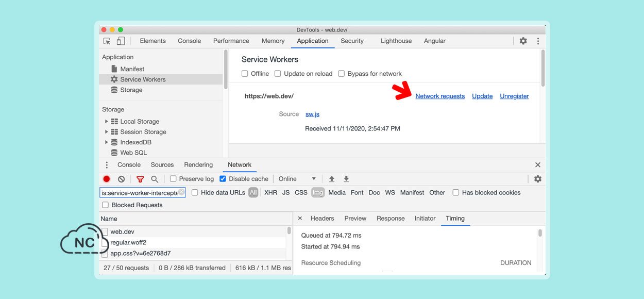Filter requests by XHR
Viewport: 644px width, 299px height.
[x=270, y=193]
